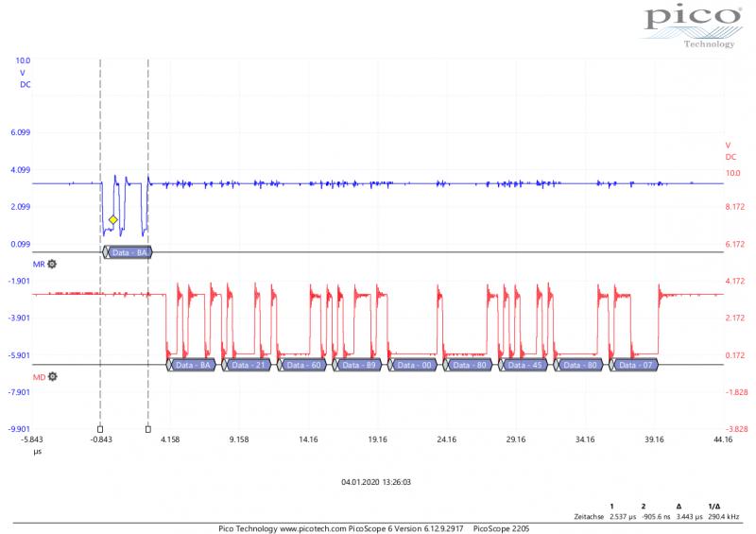The width and height of the screenshot is (756, 534).
Task: Click the red axis value -1.828
Action: point(736,391)
